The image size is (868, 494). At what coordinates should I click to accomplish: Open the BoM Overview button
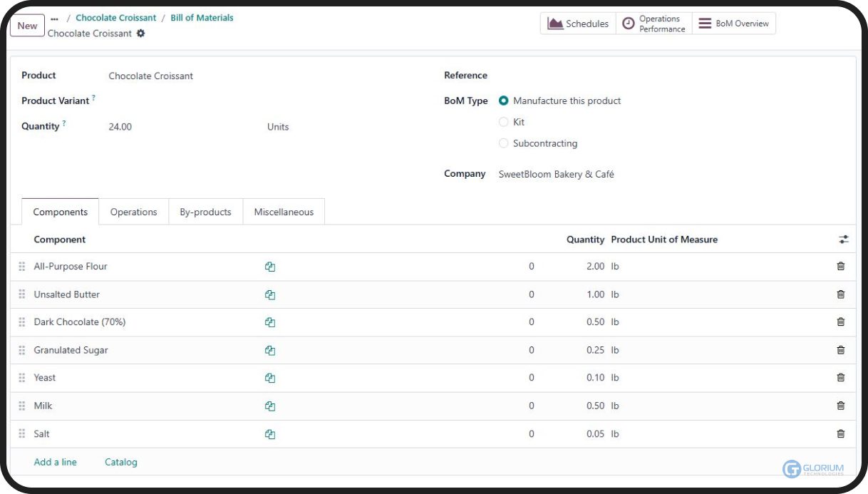733,24
